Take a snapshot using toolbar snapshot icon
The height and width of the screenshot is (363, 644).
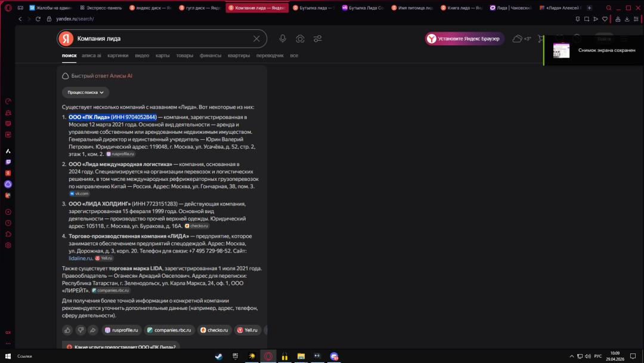(x=587, y=19)
